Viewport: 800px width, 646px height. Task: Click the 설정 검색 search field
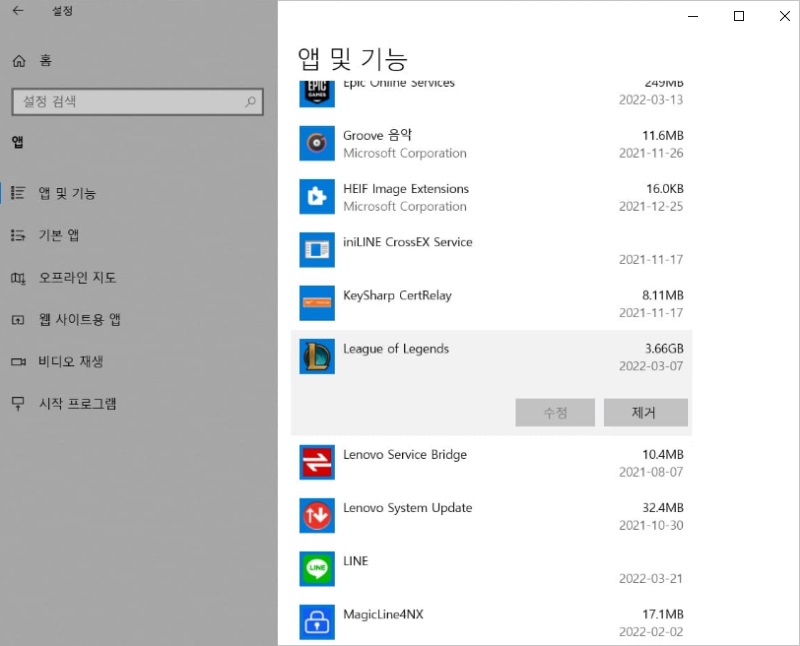point(127,102)
